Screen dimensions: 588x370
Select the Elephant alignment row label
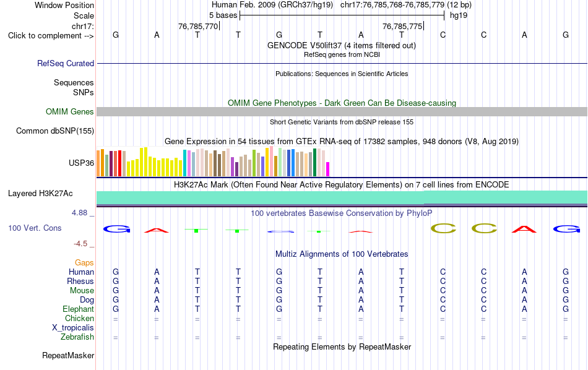79,309
